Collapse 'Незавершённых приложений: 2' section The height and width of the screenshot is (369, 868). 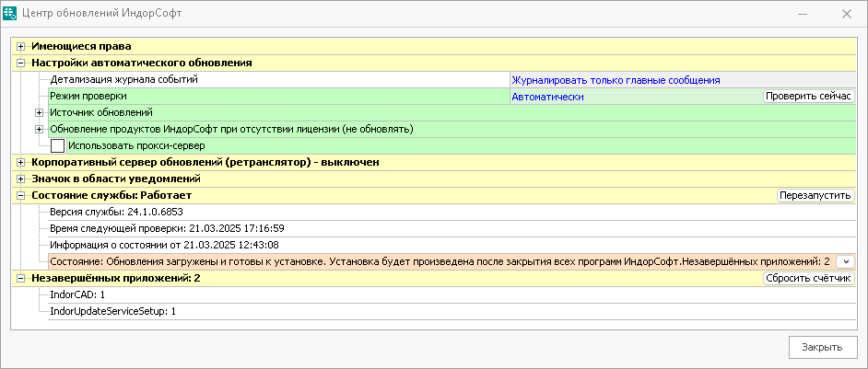(x=21, y=279)
